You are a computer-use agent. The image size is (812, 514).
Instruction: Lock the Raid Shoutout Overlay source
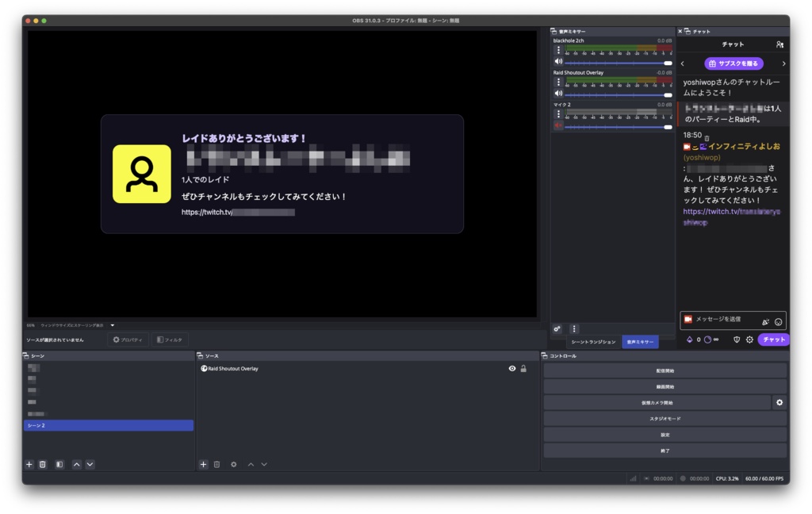click(x=523, y=368)
